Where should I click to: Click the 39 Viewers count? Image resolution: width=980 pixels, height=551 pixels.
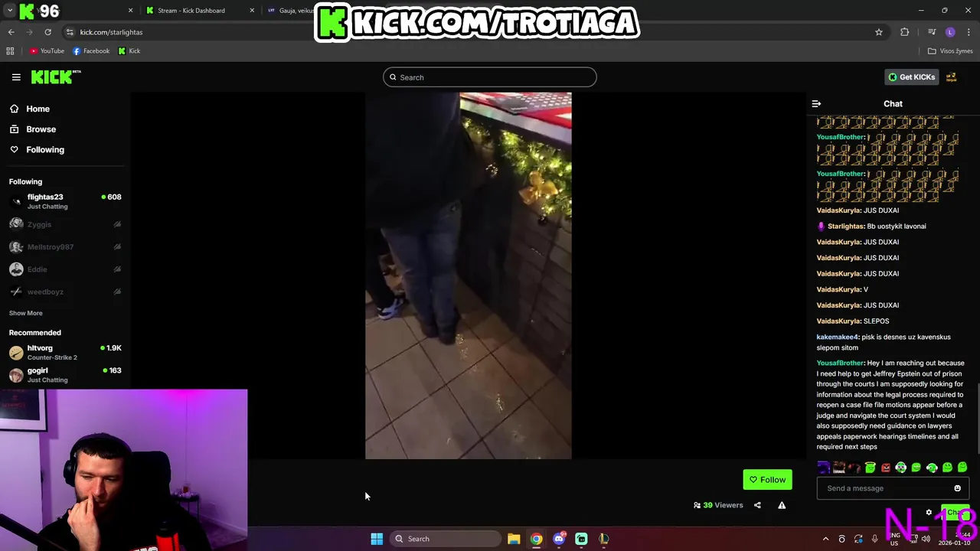(x=718, y=505)
